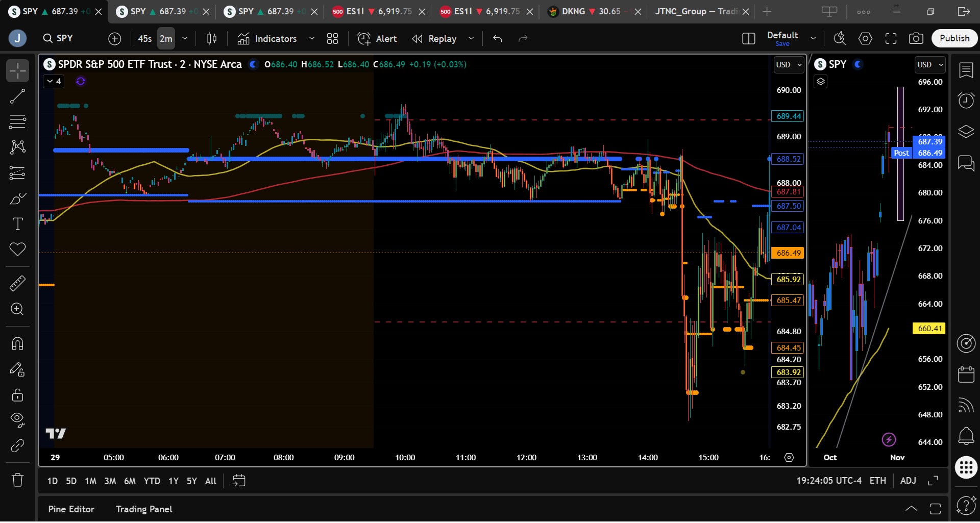Viewport: 980px width, 523px height.
Task: Collapse the indicator legend showing 4
Action: [54, 81]
